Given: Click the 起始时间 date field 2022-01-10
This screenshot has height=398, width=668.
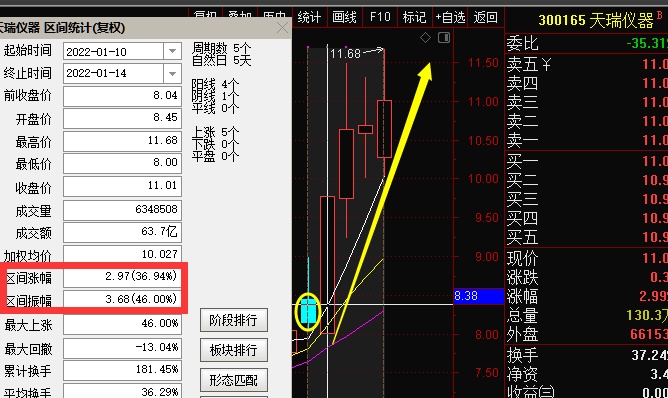Looking at the screenshot, I should click(x=113, y=51).
